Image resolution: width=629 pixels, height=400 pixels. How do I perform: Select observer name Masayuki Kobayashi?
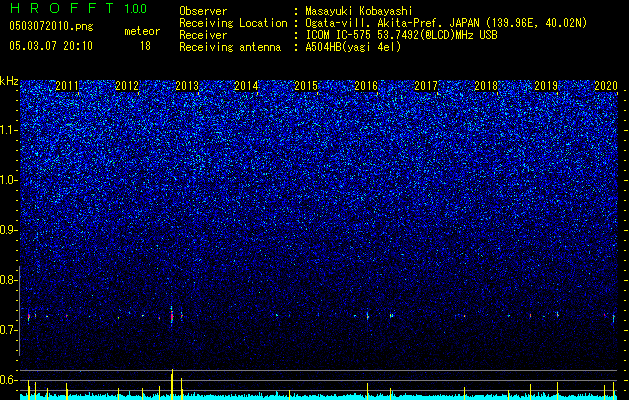tap(359, 12)
